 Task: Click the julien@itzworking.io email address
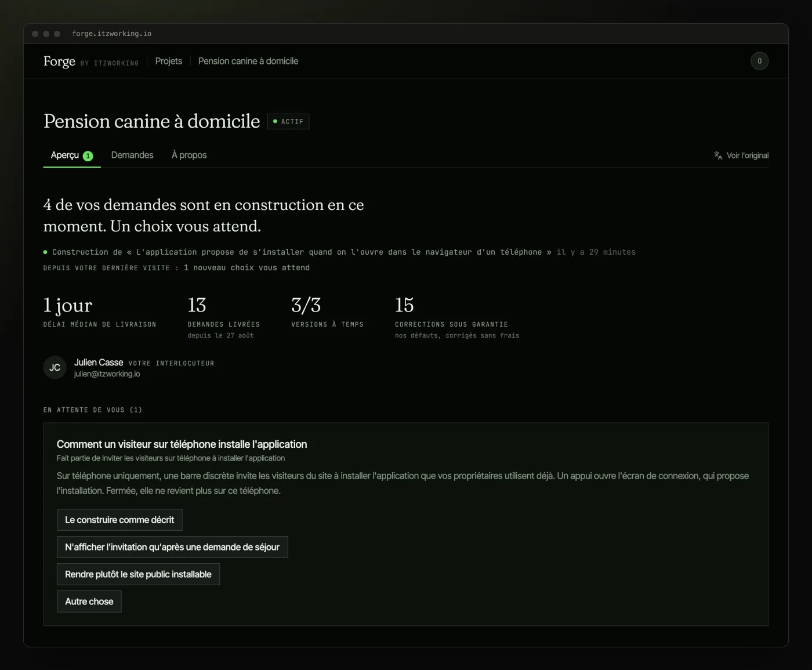coord(107,374)
